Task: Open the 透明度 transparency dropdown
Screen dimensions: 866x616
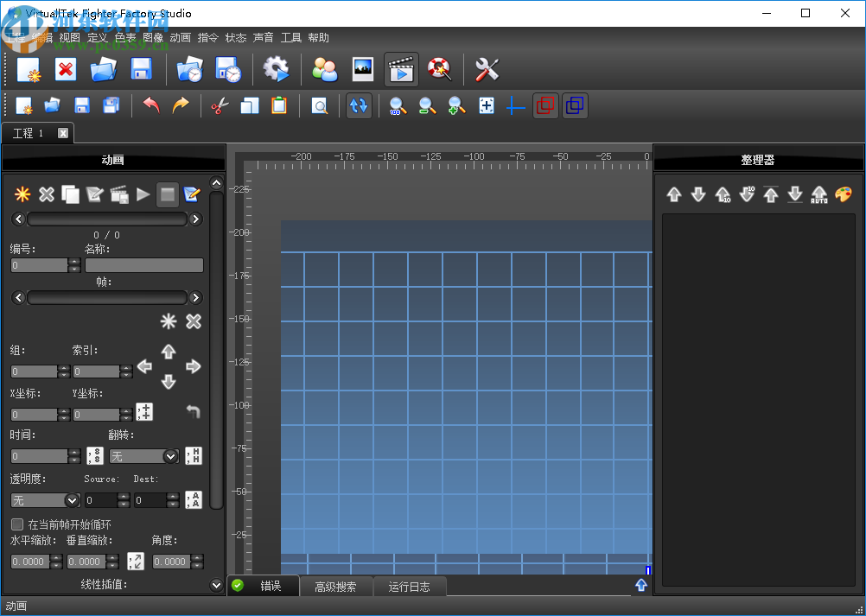Action: point(45,500)
